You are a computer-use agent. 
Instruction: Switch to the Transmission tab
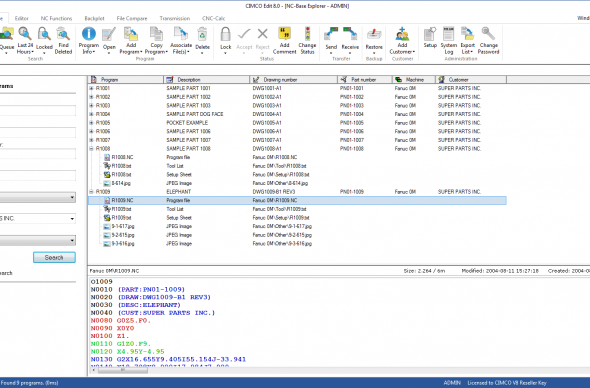pos(175,18)
